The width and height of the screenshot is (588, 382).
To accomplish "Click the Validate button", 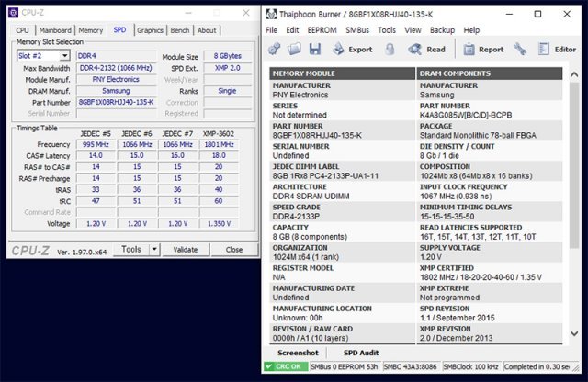I will click(x=186, y=249).
